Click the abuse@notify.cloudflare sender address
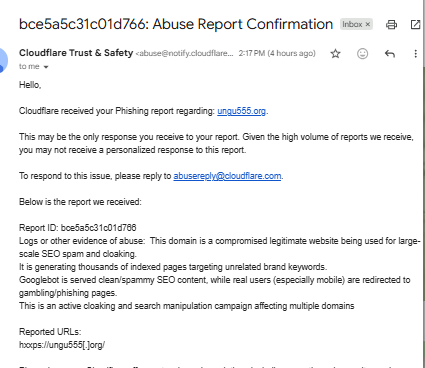 coord(184,53)
